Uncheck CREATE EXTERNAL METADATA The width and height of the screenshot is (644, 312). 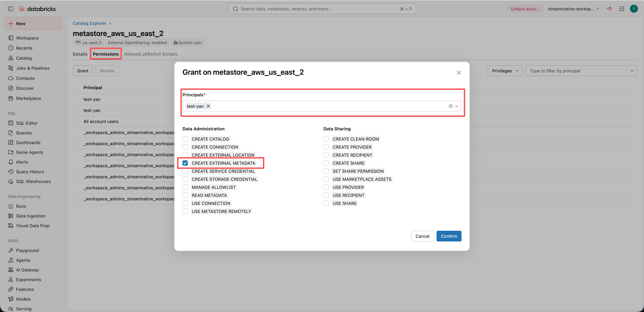[x=185, y=163]
